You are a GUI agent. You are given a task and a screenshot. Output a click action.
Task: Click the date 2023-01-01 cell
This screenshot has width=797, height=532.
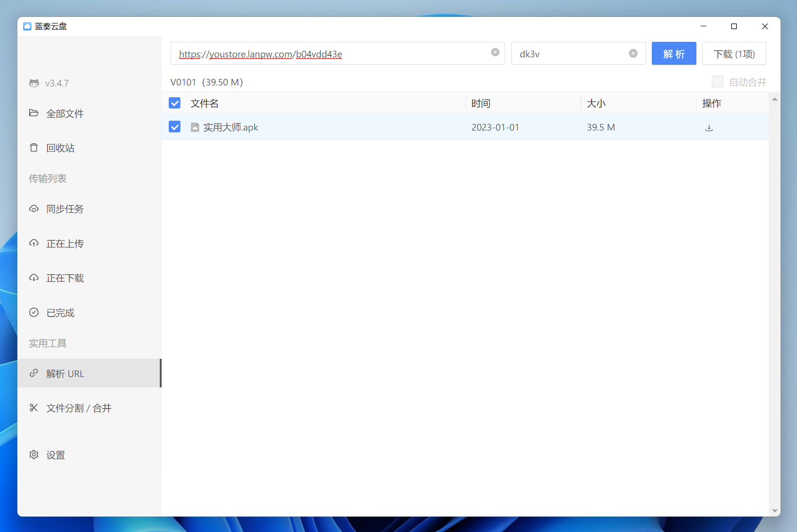tap(495, 127)
